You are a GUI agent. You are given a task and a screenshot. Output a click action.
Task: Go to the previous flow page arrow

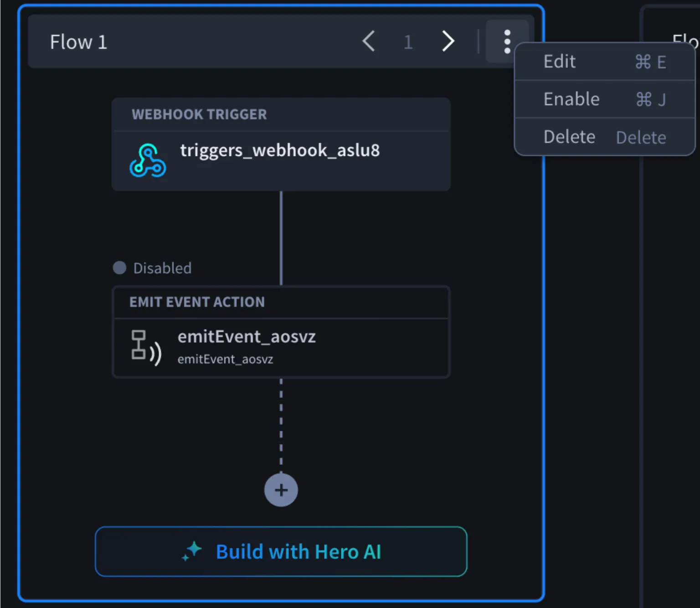[369, 41]
